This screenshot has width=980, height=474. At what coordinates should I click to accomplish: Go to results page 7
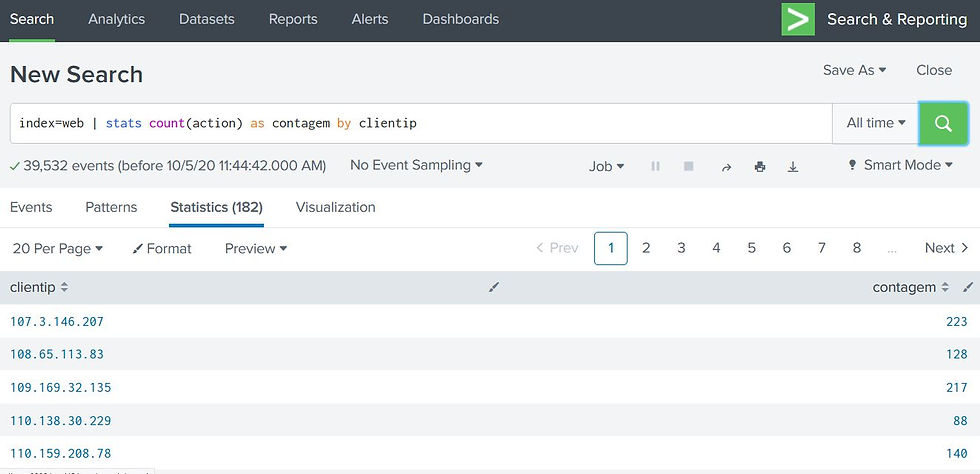pyautogui.click(x=822, y=248)
